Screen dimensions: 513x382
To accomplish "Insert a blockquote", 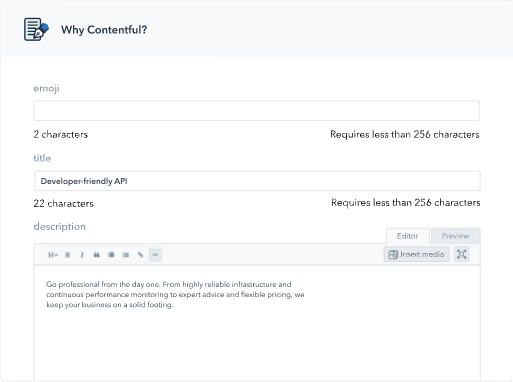I will pyautogui.click(x=97, y=255).
